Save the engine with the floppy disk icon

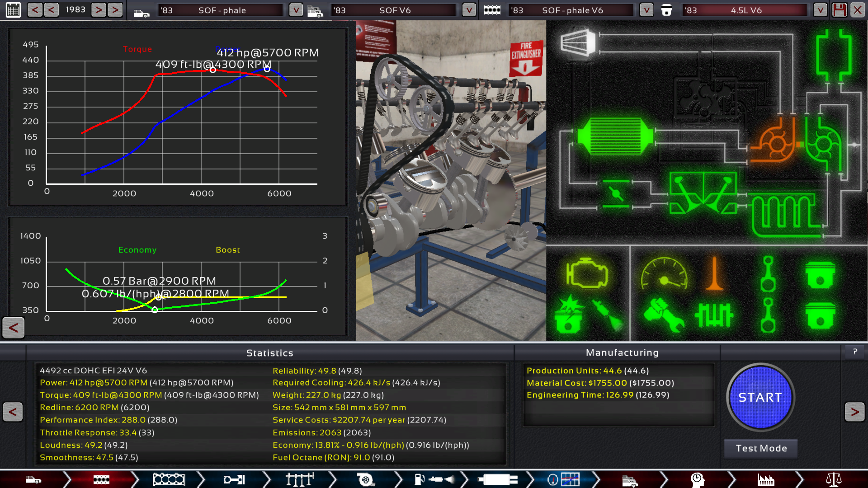pyautogui.click(x=840, y=10)
